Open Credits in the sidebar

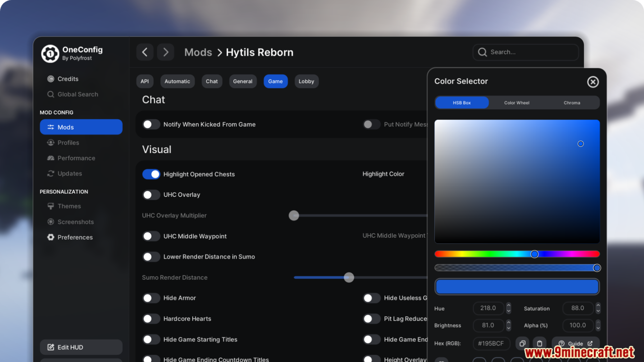pyautogui.click(x=63, y=79)
